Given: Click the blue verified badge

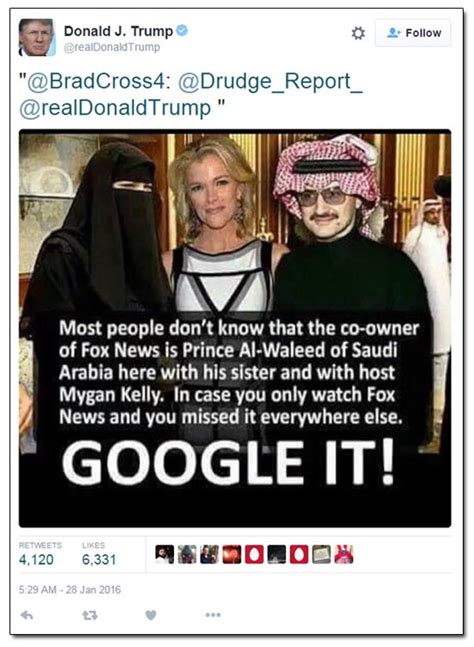Looking at the screenshot, I should [182, 31].
